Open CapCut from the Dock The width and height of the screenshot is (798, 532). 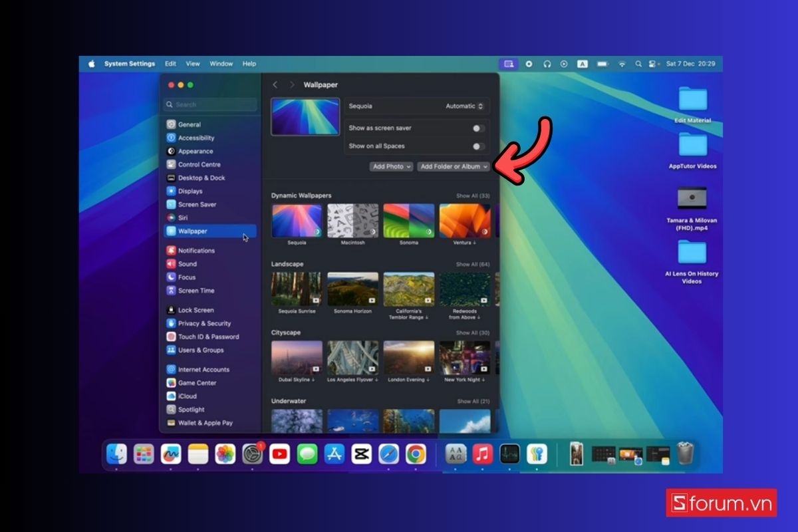pos(362,454)
